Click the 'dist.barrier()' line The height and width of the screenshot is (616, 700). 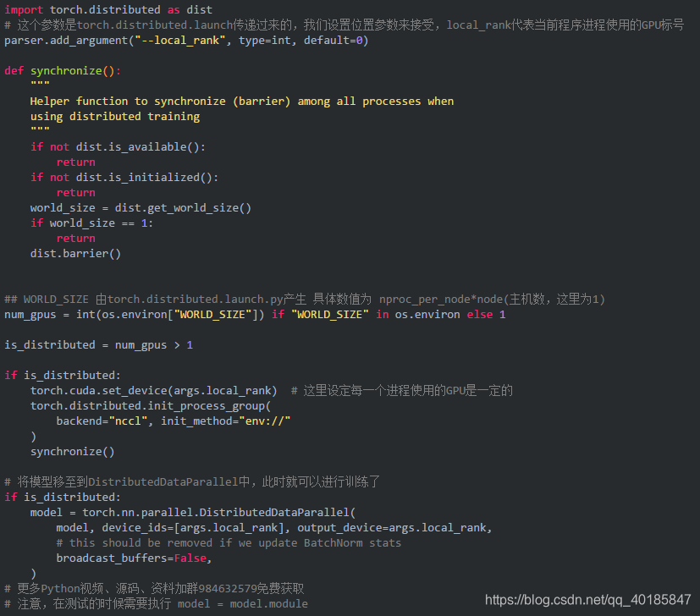[75, 254]
